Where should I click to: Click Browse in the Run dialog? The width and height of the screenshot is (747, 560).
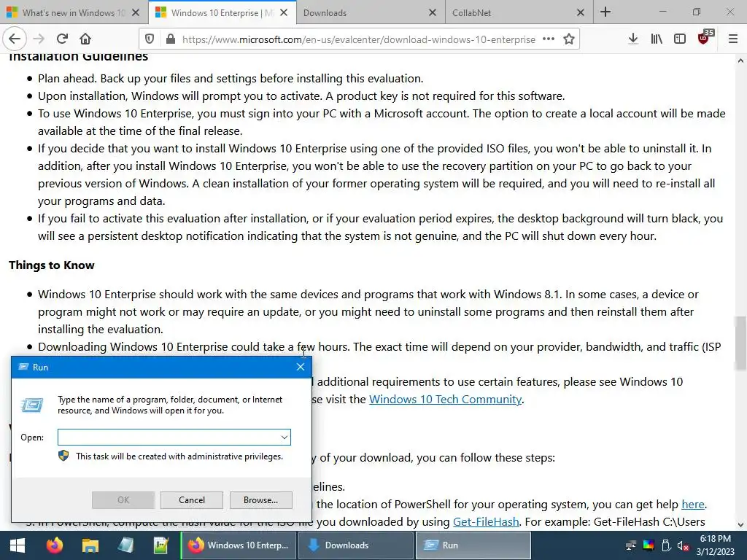point(260,500)
